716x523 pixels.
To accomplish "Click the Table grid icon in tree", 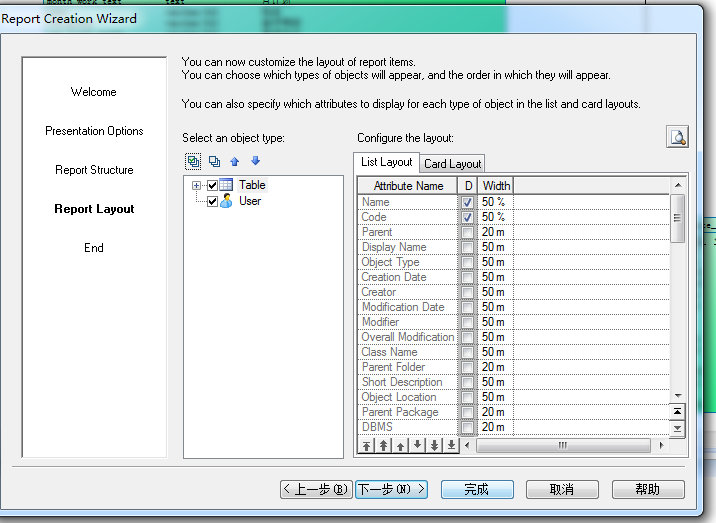I will click(226, 185).
